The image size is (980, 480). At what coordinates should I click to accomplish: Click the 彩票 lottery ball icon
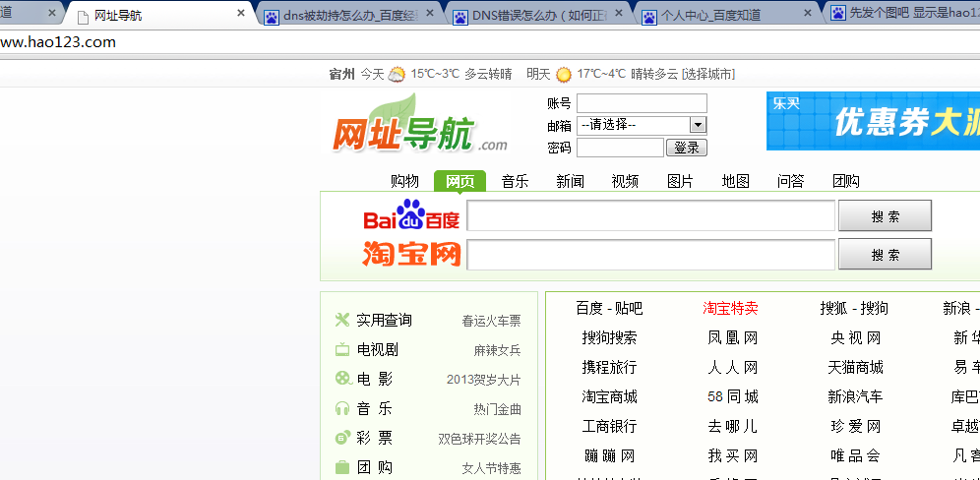341,438
